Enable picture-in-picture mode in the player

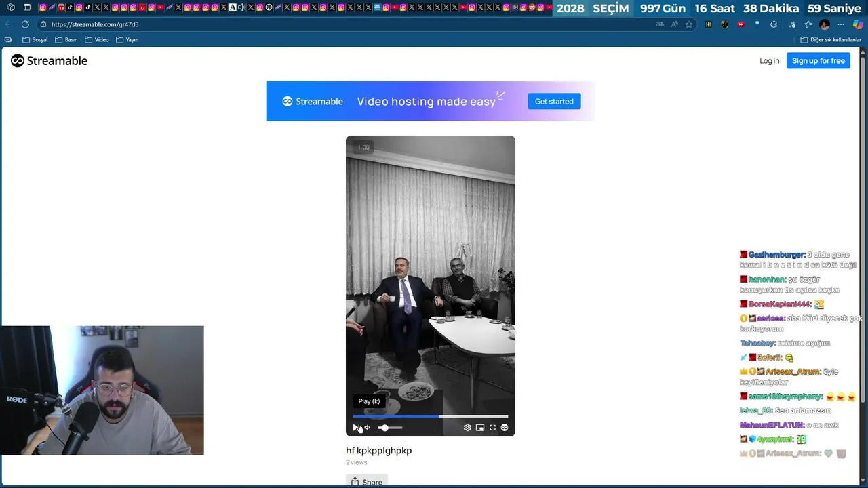click(480, 428)
